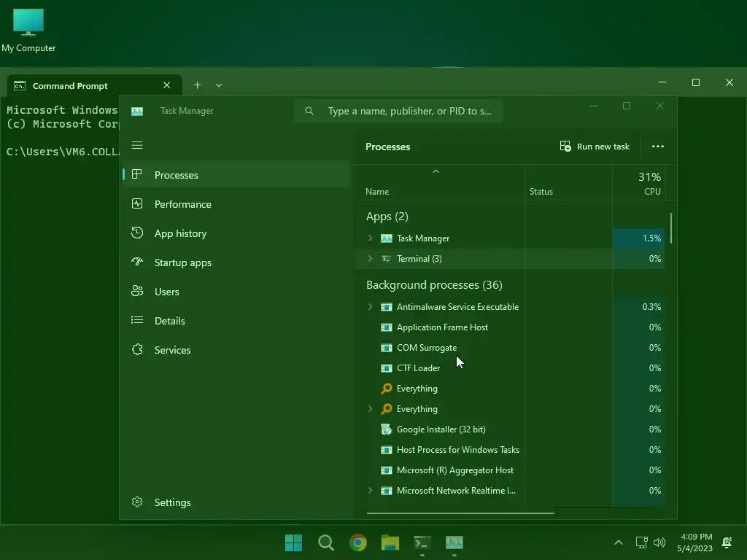Image resolution: width=747 pixels, height=560 pixels.
Task: Click the Command Prompt tab icon
Action: coord(20,86)
